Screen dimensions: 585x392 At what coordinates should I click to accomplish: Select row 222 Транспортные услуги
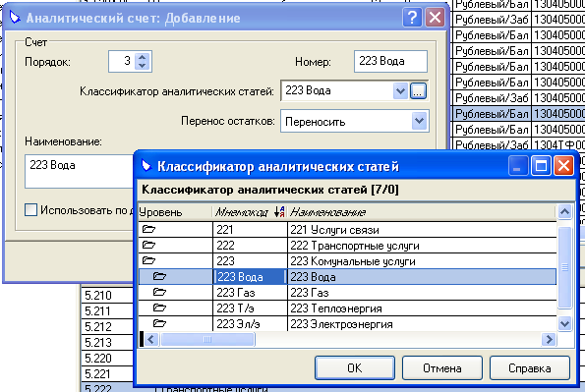click(347, 245)
